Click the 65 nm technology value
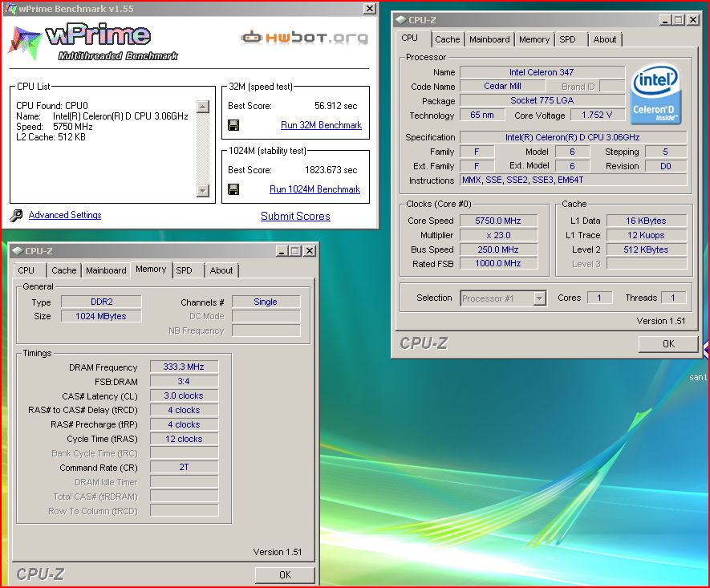 482,115
